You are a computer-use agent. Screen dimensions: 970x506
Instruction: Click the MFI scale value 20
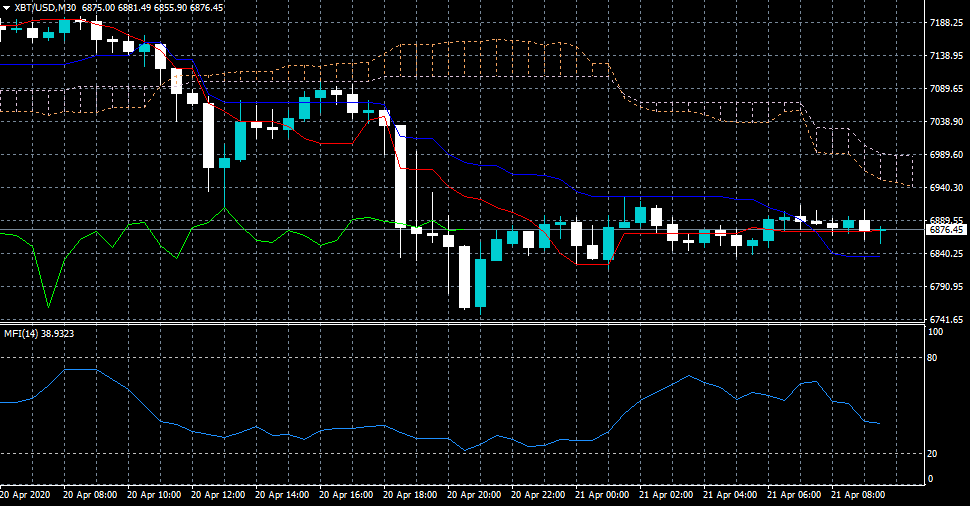pyautogui.click(x=933, y=453)
